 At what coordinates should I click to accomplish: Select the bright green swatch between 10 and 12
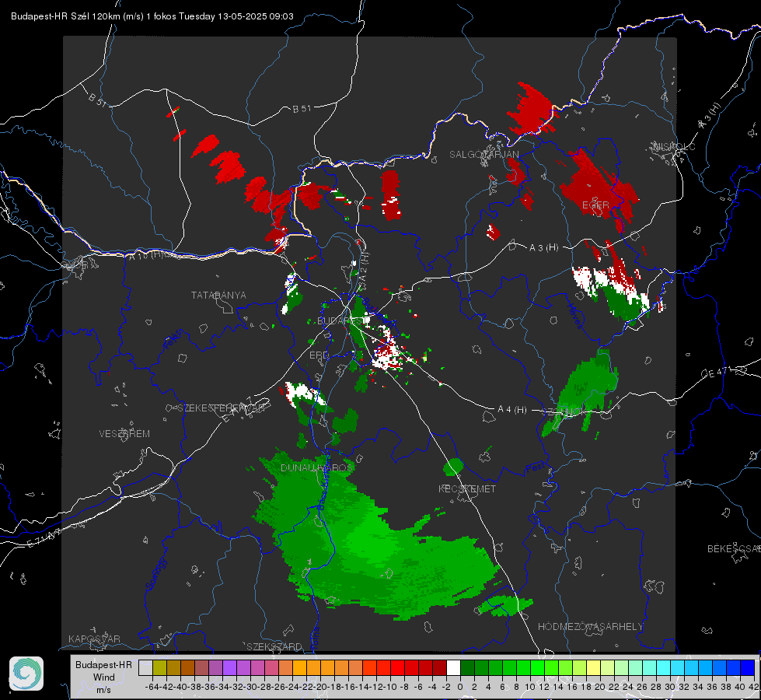[x=537, y=668]
